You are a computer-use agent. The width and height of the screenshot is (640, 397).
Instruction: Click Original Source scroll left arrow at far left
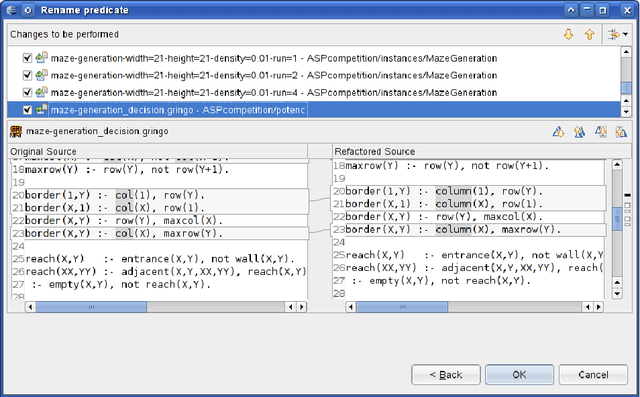pyautogui.click(x=30, y=307)
